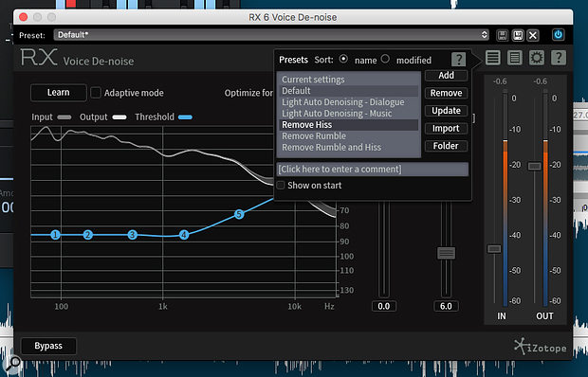Click the OUT gain slider handle
Screen dimensions: 588x377
[534, 166]
